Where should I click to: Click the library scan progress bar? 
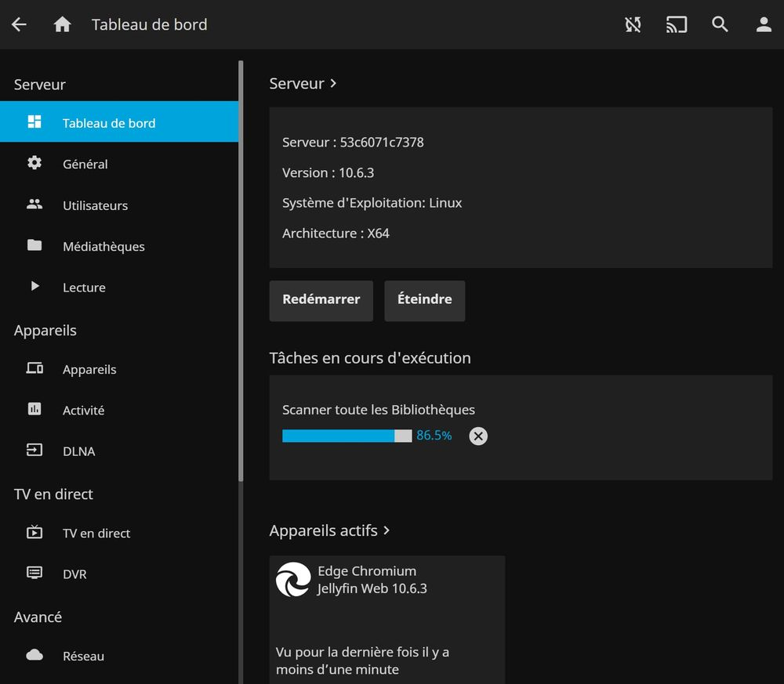click(x=347, y=436)
